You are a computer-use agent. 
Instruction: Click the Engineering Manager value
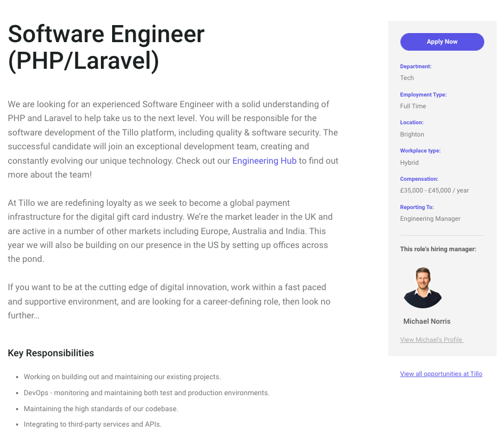coord(430,218)
